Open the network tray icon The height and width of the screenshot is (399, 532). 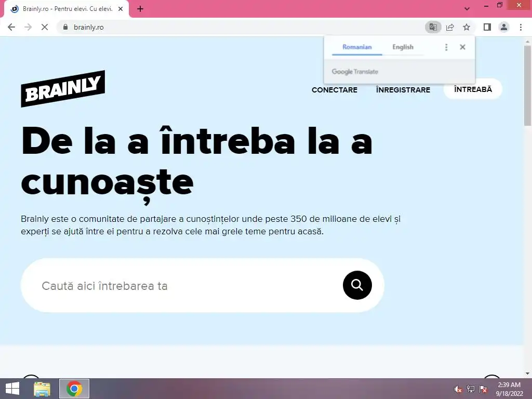[x=471, y=389]
